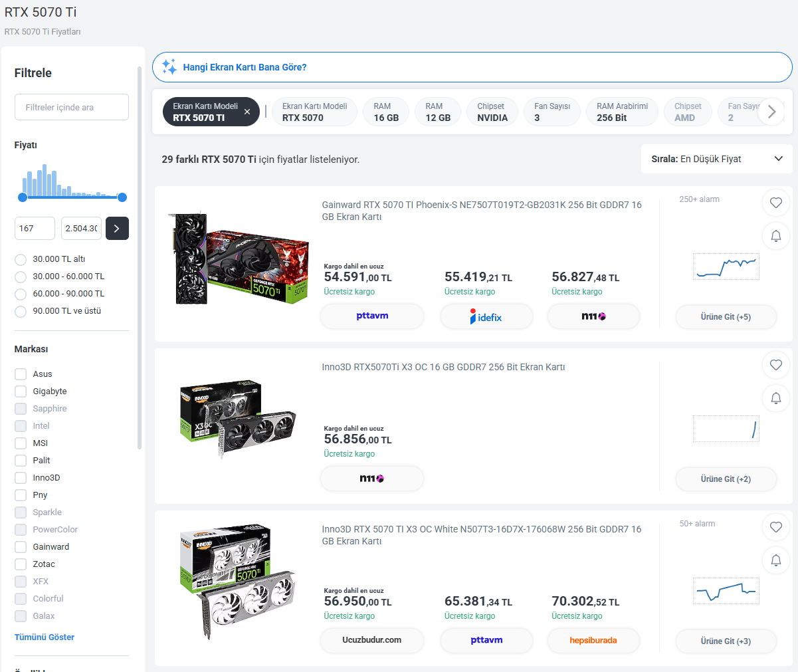This screenshot has width=798, height=672.
Task: Select RAM Arabirimi 256 Bit chip
Action: tap(623, 112)
